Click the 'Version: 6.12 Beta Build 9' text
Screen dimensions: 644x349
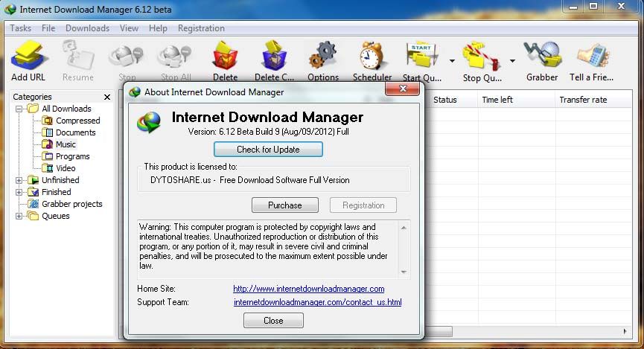point(269,132)
